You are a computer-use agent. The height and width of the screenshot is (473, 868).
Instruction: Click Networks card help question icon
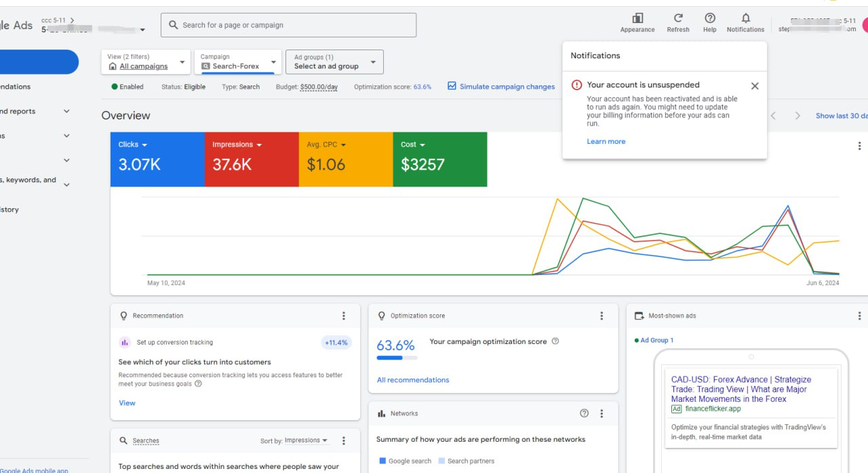click(585, 413)
